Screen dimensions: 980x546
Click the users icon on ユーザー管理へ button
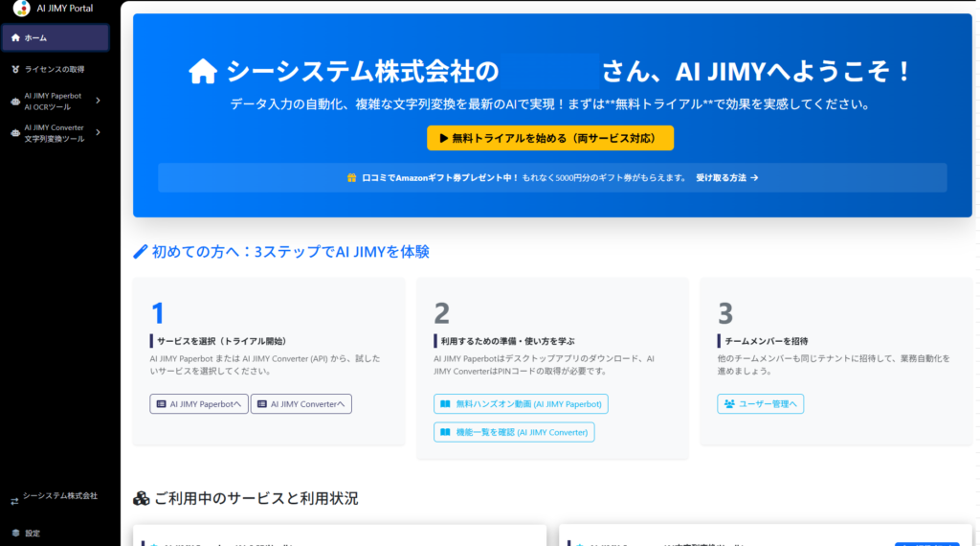pos(729,404)
